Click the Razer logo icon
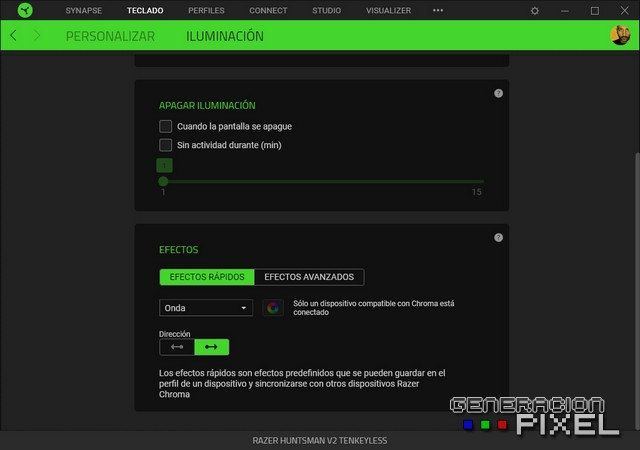This screenshot has height=450, width=640. pyautogui.click(x=25, y=10)
